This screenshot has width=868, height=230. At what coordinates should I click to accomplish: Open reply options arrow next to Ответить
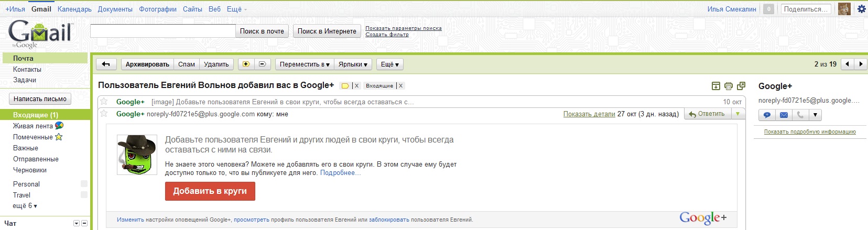click(x=737, y=114)
